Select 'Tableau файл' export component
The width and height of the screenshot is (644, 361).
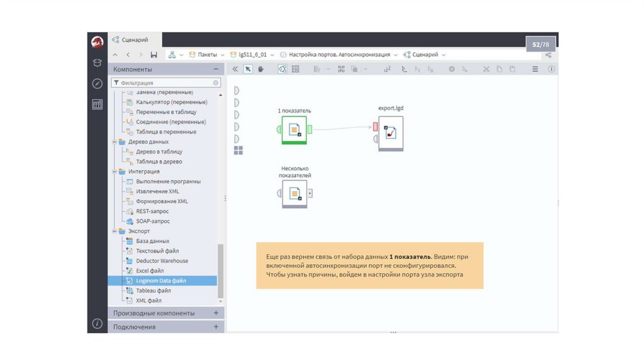(153, 291)
